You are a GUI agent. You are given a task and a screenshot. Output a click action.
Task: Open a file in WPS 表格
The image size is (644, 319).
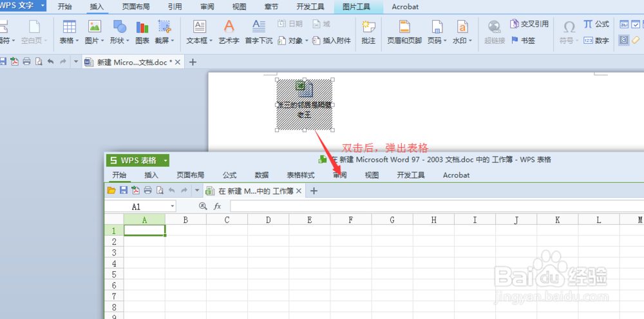(x=111, y=190)
